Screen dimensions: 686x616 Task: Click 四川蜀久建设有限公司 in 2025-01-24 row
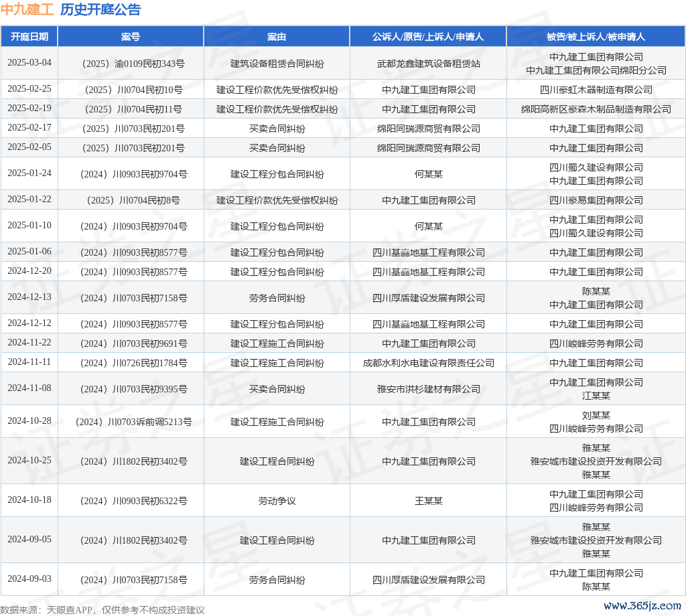pos(596,167)
